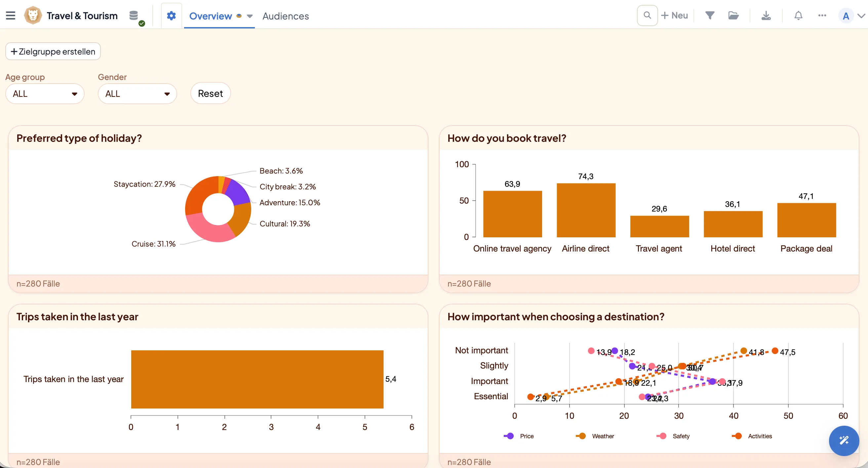Expand the Overview tab dropdown arrow
The image size is (868, 468).
coord(250,16)
